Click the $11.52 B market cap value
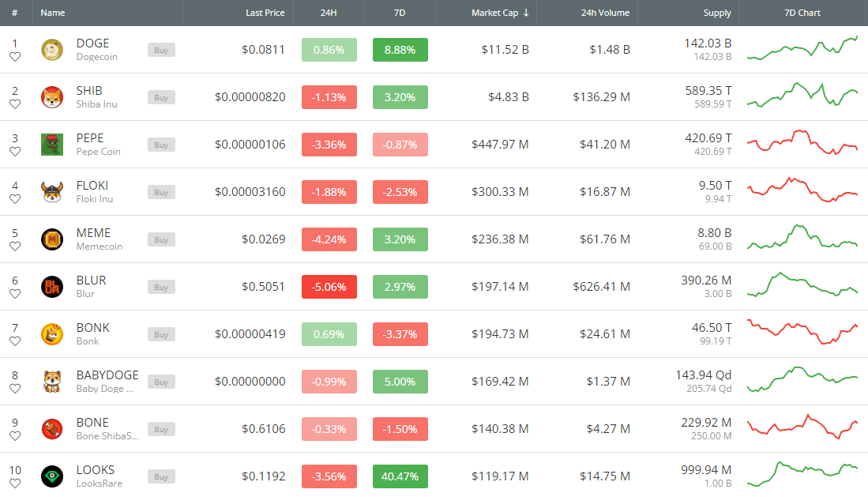Image resolution: width=868 pixels, height=497 pixels. coord(505,50)
